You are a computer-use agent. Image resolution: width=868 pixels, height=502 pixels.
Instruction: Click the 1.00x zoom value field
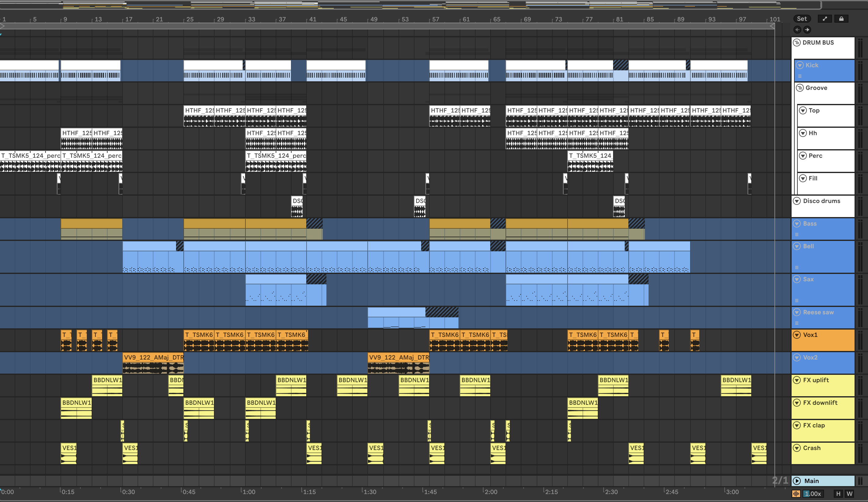(813, 494)
